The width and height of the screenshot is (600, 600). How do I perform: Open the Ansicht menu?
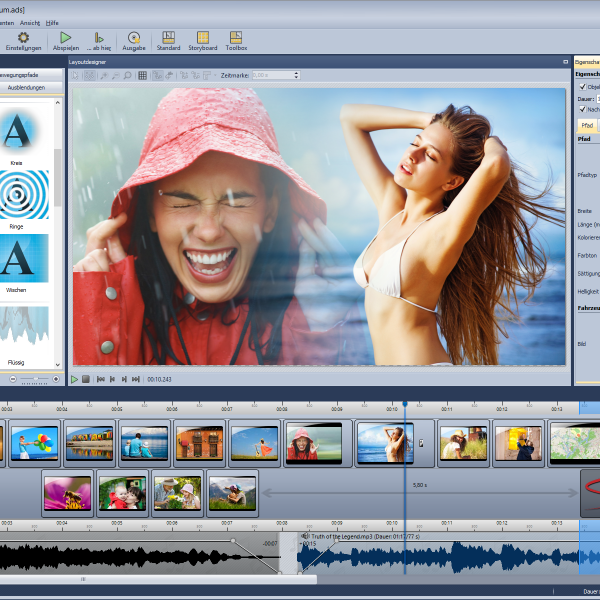pyautogui.click(x=30, y=23)
